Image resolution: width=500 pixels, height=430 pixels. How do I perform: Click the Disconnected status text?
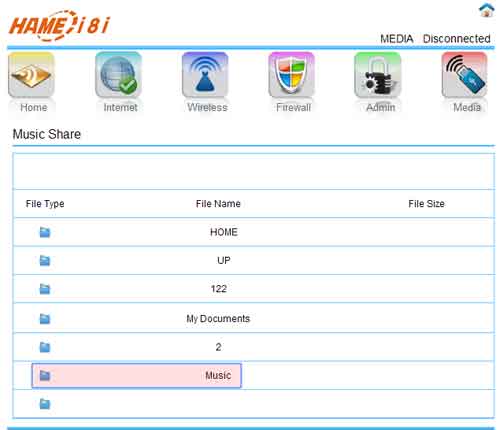457,39
